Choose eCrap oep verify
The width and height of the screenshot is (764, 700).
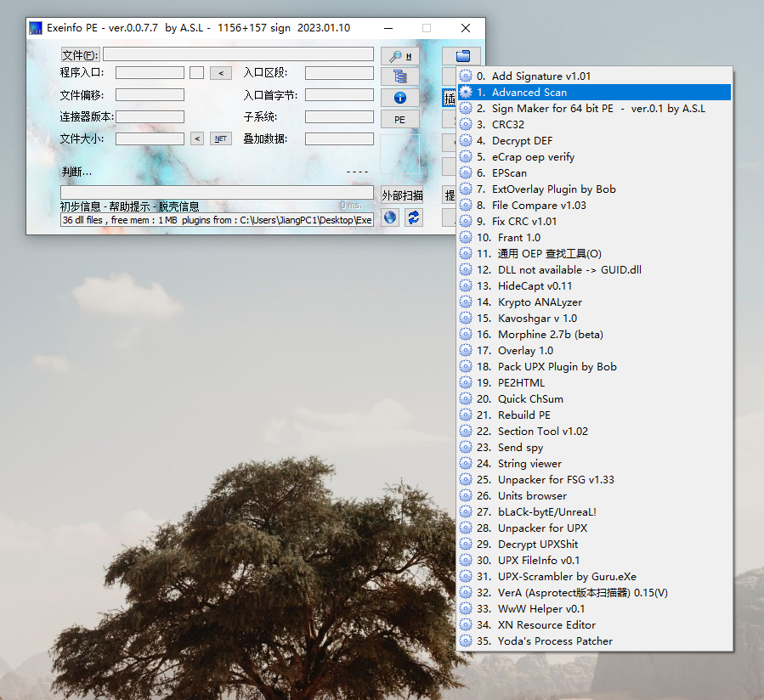point(594,157)
